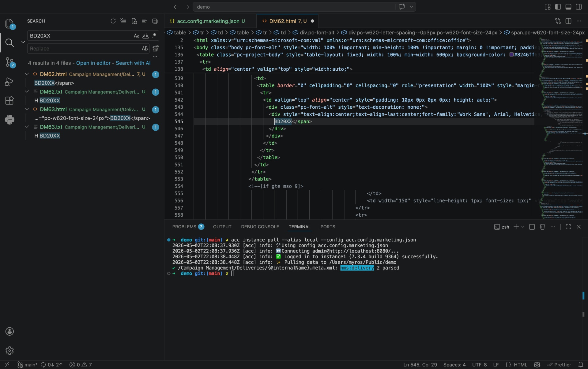Click the #8246ff color swatch in code
The height and width of the screenshot is (369, 588).
click(x=511, y=55)
